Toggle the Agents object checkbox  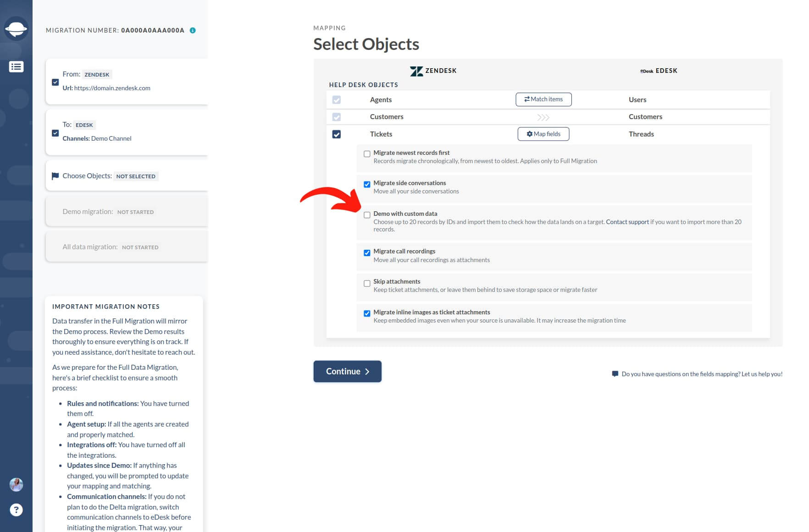pos(337,100)
